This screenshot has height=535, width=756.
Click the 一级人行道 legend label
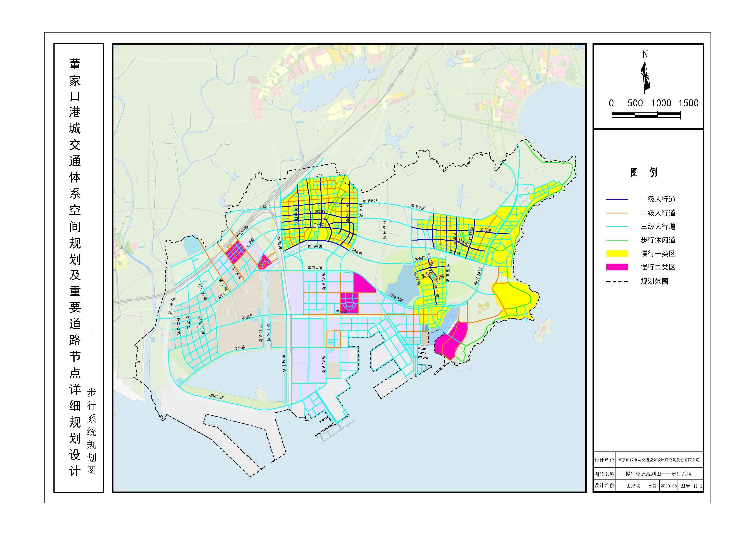coord(658,199)
